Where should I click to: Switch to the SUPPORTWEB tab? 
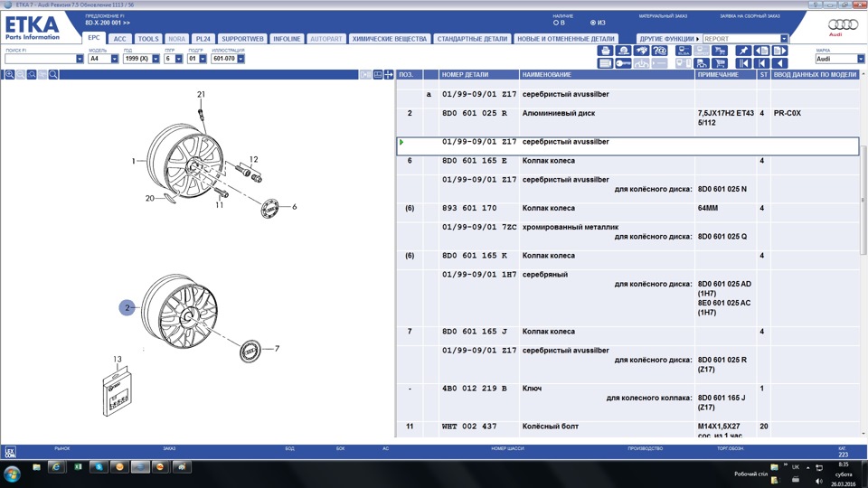pyautogui.click(x=242, y=39)
